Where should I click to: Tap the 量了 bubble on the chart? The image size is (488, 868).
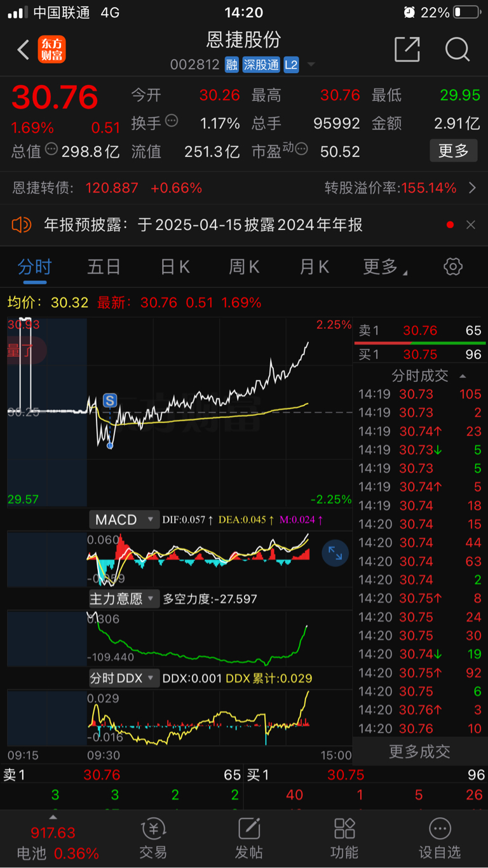[27, 350]
